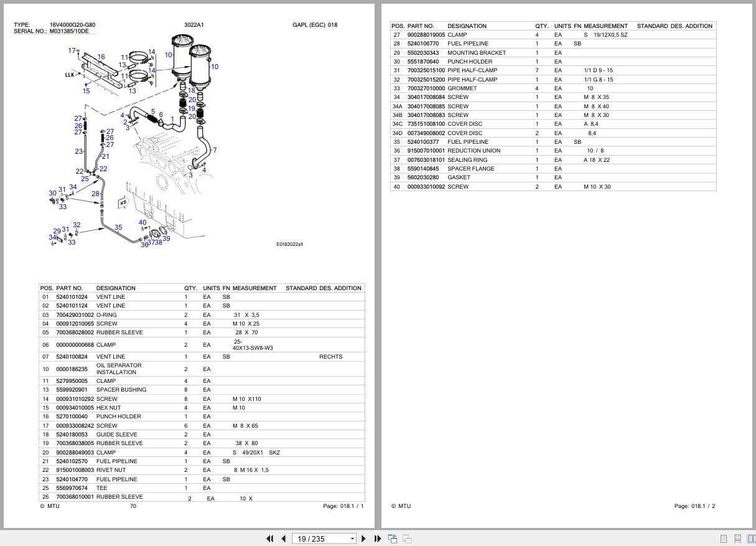Select GROMMET designation in row 33
This screenshot has height=546, width=756.
coord(462,88)
